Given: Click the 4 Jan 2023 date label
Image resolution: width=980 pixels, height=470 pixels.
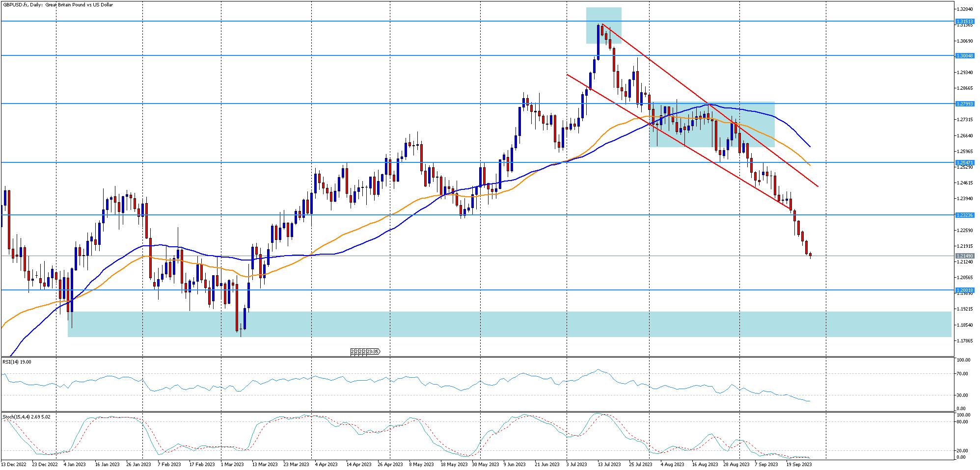Looking at the screenshot, I should 75,465.
